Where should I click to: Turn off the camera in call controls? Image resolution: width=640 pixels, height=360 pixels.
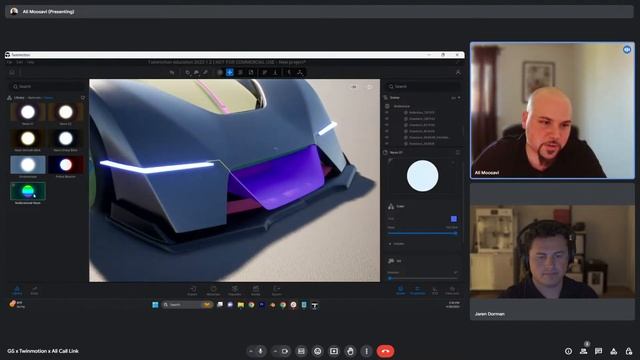tap(285, 351)
